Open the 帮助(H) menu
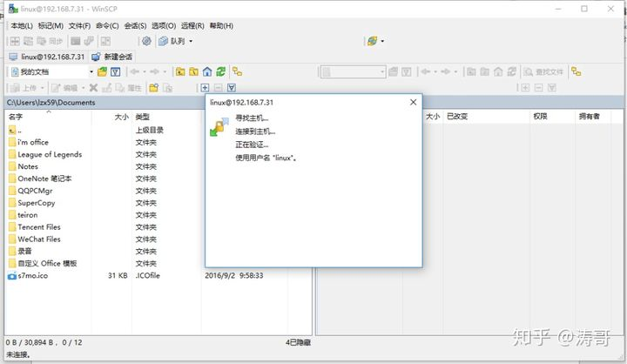This screenshot has height=364, width=627. point(221,25)
